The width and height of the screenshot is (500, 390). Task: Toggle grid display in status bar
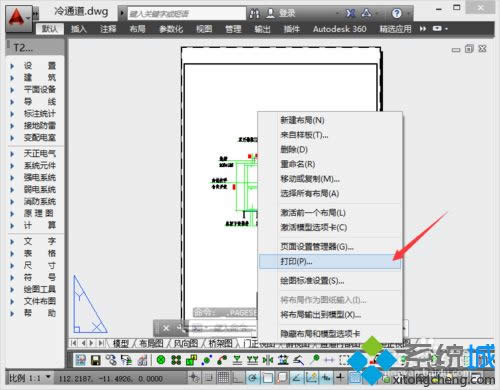point(223,378)
